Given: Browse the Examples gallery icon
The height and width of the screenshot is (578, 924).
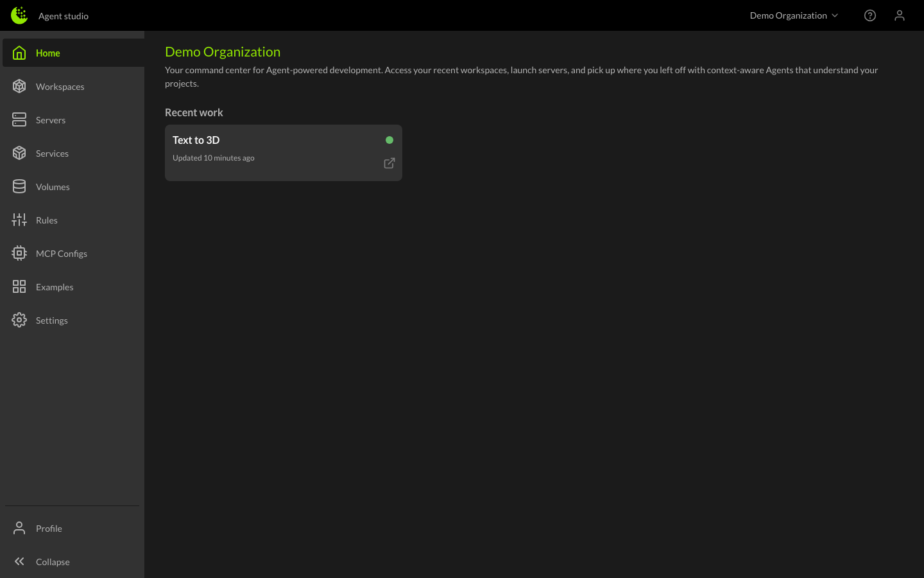Looking at the screenshot, I should [19, 286].
